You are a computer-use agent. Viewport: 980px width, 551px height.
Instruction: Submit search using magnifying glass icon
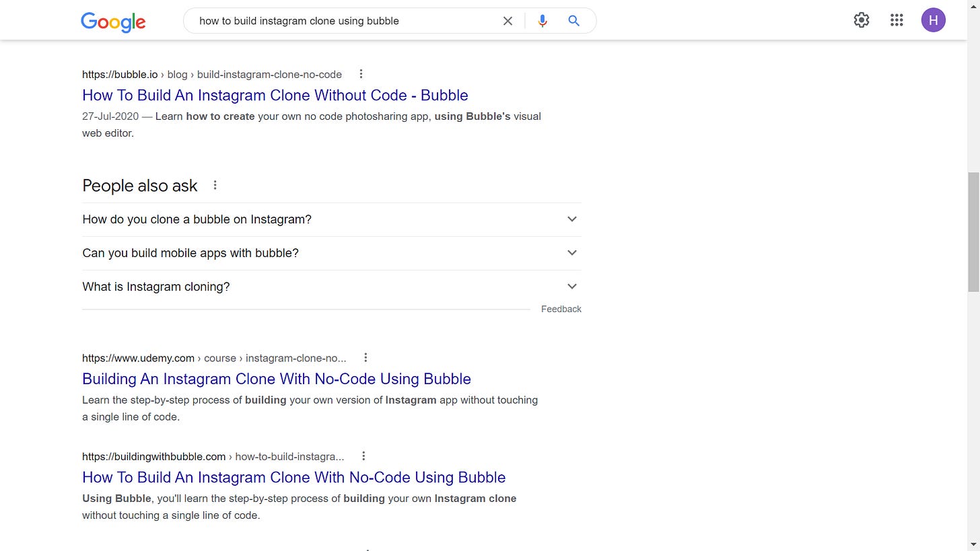pyautogui.click(x=574, y=21)
